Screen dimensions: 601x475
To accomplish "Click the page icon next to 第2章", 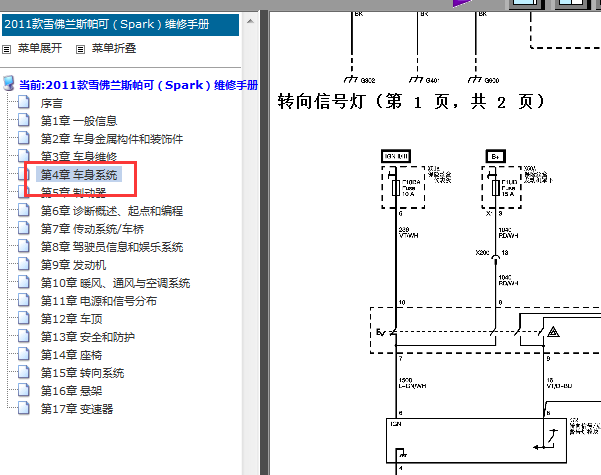I will click(x=24, y=138).
